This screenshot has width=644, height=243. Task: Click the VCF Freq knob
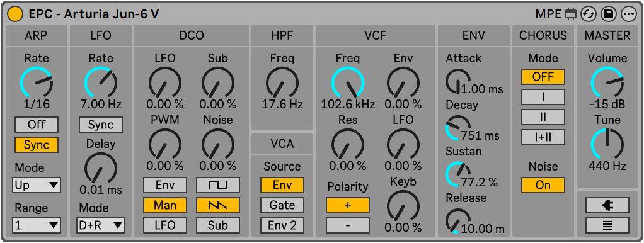[x=347, y=82]
